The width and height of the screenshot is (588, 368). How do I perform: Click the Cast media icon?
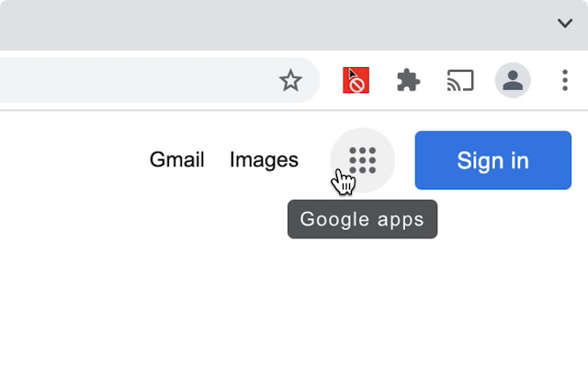coord(460,81)
